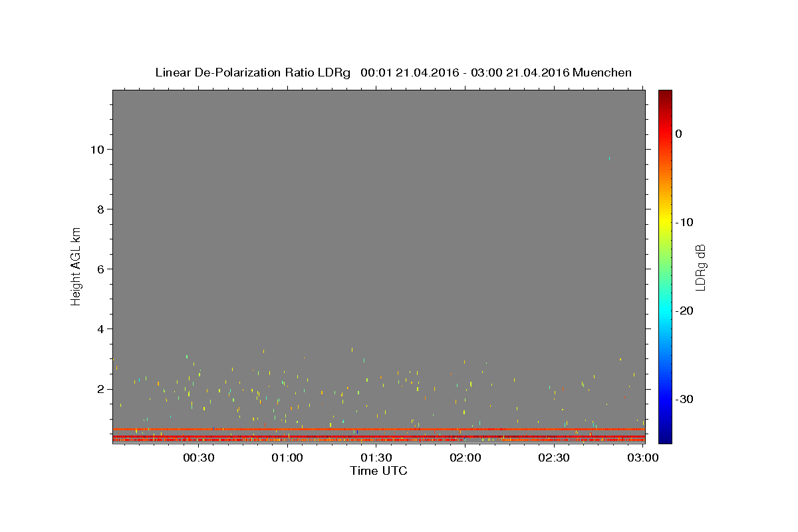Click the 'Height AGL km' axis label

point(76,266)
